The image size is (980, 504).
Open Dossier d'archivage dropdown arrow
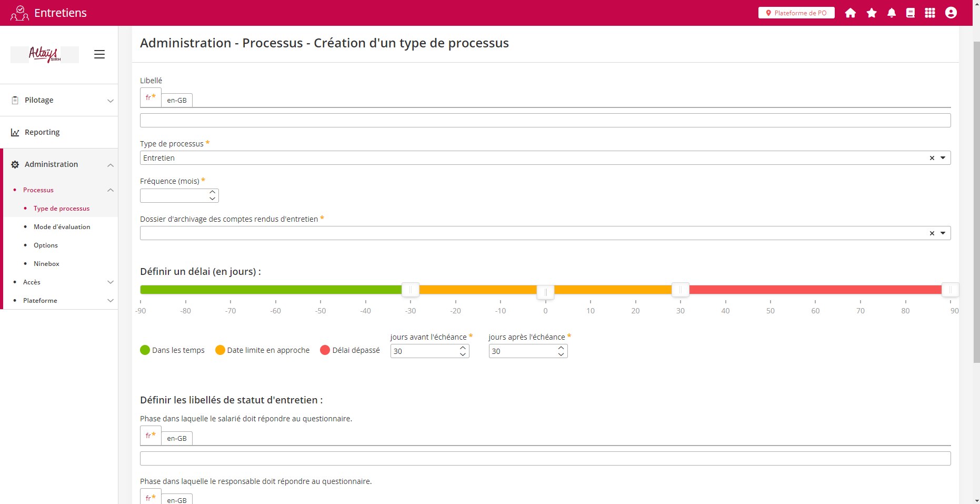pyautogui.click(x=943, y=233)
